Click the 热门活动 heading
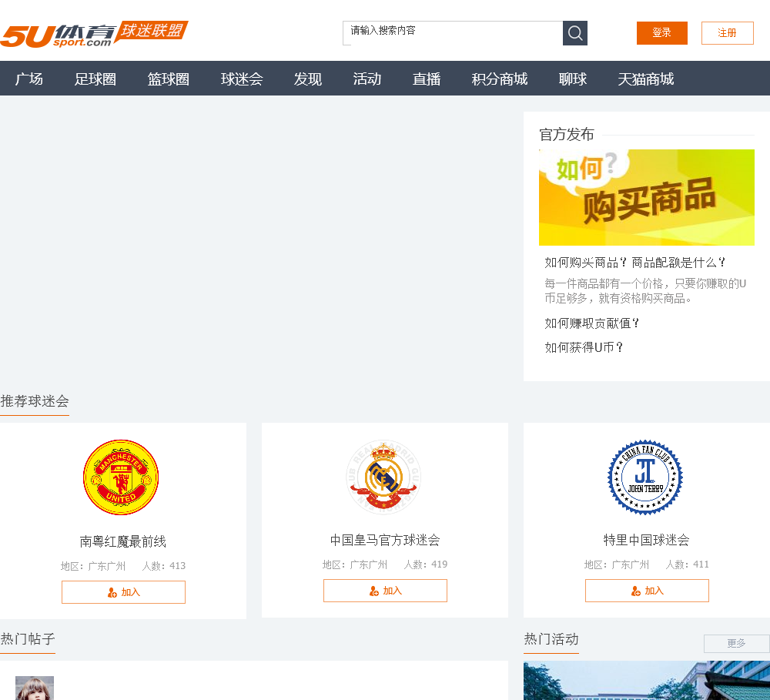The width and height of the screenshot is (770, 700). click(x=551, y=639)
